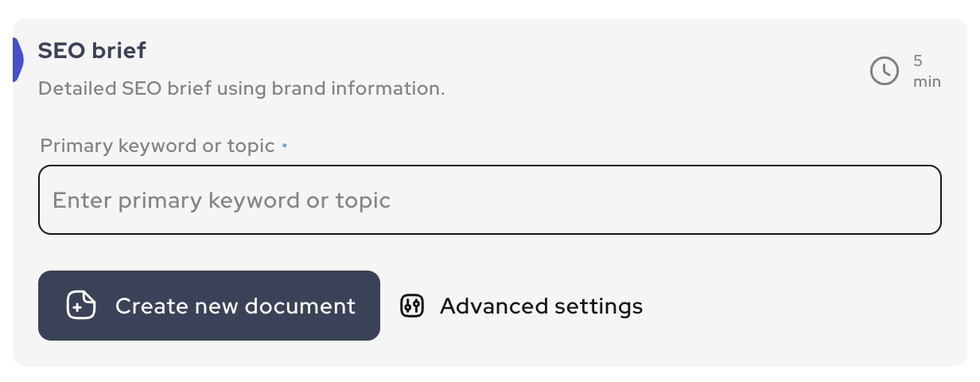Click the SEO brief heading

click(x=92, y=51)
